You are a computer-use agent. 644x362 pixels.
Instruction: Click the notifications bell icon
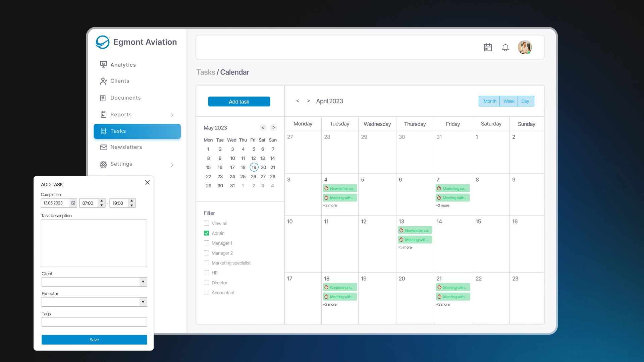505,47
